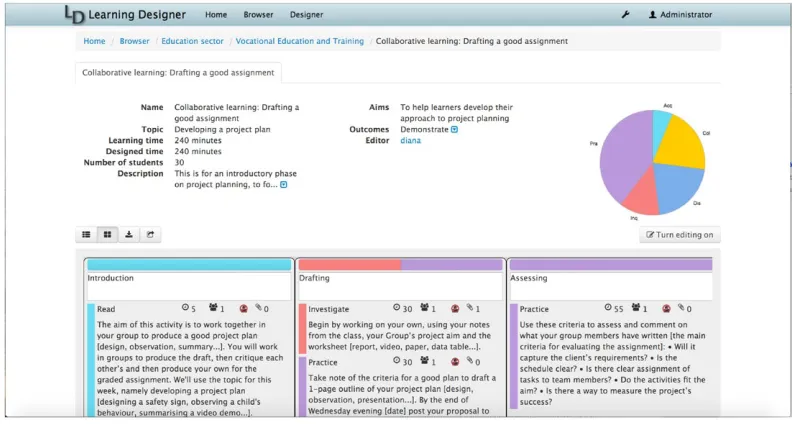Click the download design icon
The width and height of the screenshot is (792, 424).
point(129,234)
